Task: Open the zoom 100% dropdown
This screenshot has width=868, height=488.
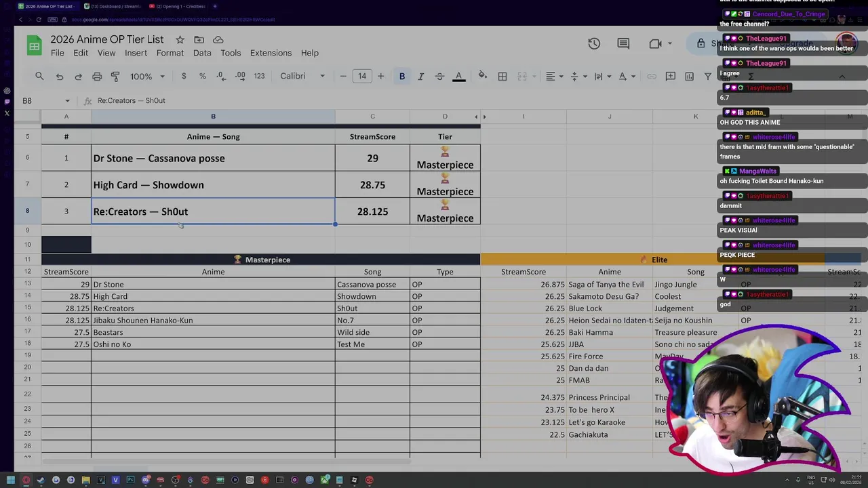Action: pos(147,77)
